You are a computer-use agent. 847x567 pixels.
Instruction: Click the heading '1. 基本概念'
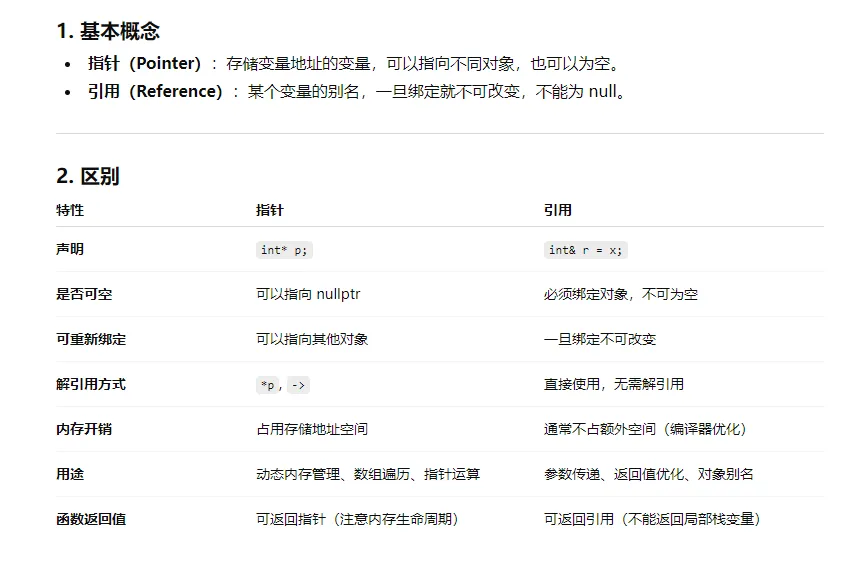(108, 31)
